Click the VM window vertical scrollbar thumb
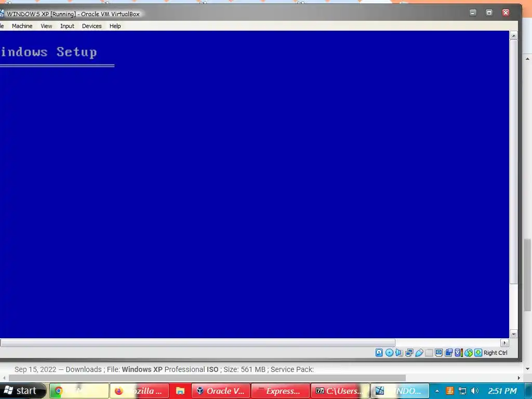The image size is (532, 399). pos(514,162)
